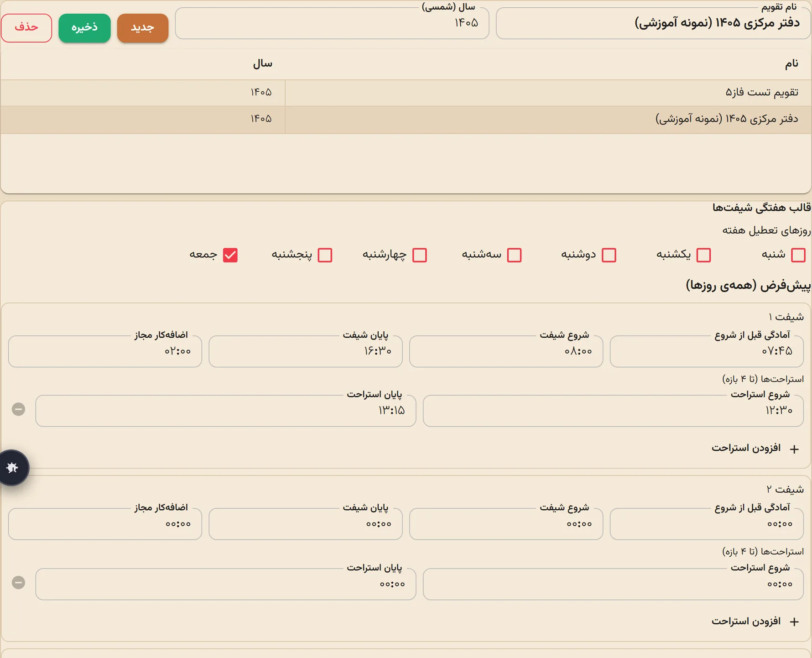Toggle the شنبه weekend checkbox
This screenshot has width=812, height=658.
[x=798, y=255]
